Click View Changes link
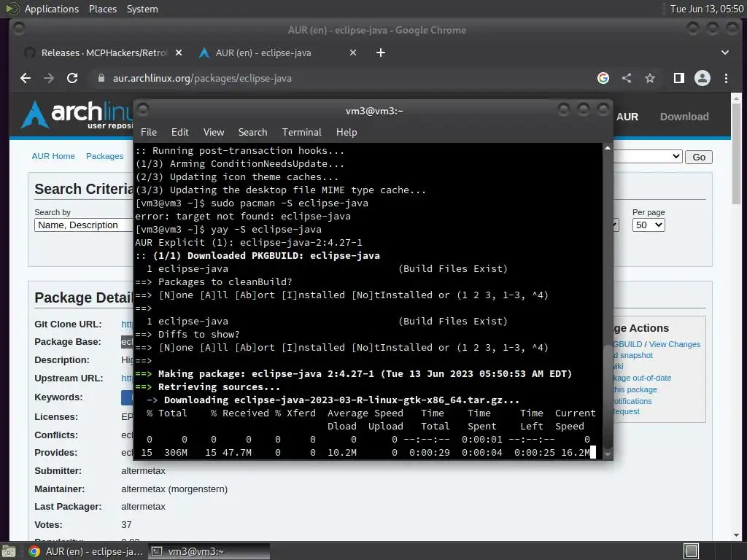Viewport: 747px width, 560px height. pyautogui.click(x=675, y=344)
